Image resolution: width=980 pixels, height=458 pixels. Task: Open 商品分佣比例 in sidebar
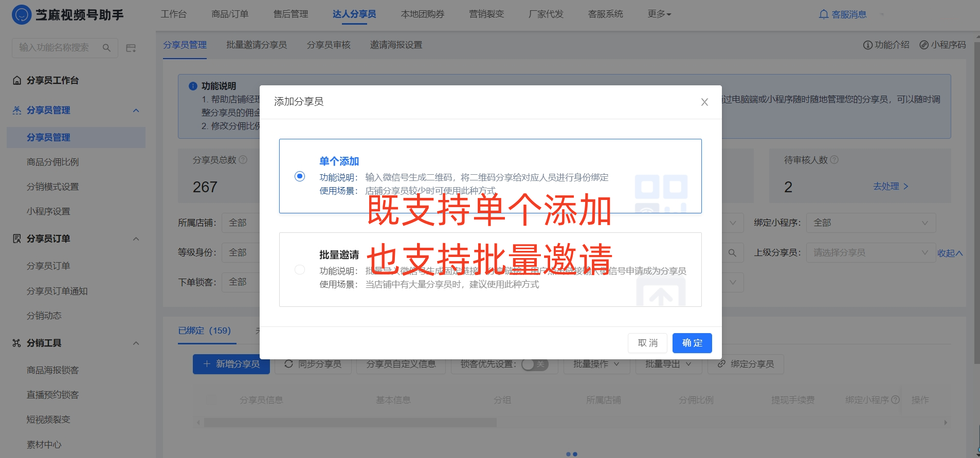(x=53, y=162)
